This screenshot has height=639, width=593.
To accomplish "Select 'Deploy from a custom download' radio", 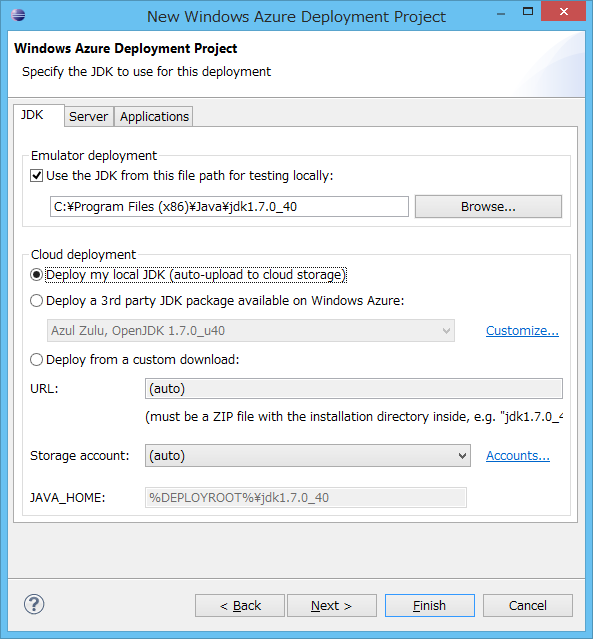I will pyautogui.click(x=37, y=360).
